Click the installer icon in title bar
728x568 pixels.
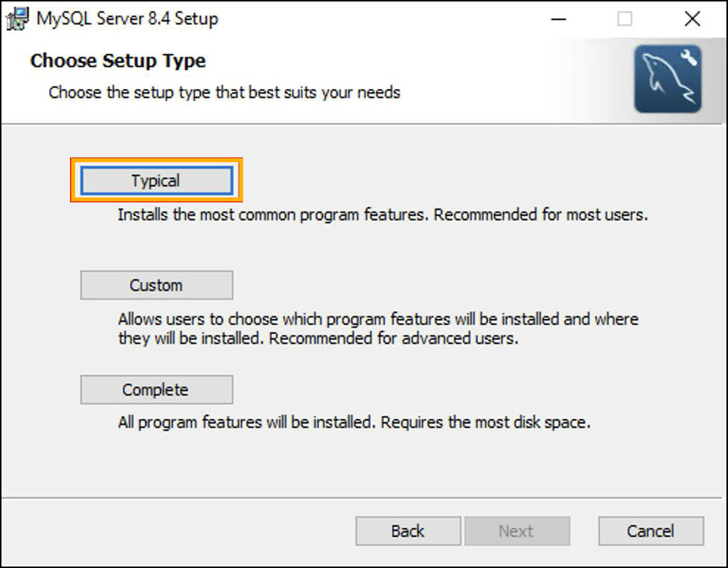click(18, 19)
